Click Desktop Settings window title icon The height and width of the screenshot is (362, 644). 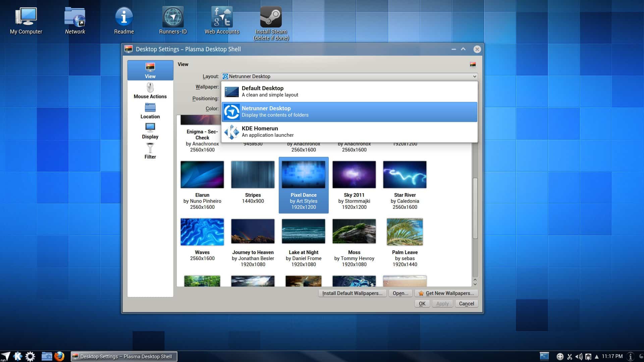(x=128, y=49)
